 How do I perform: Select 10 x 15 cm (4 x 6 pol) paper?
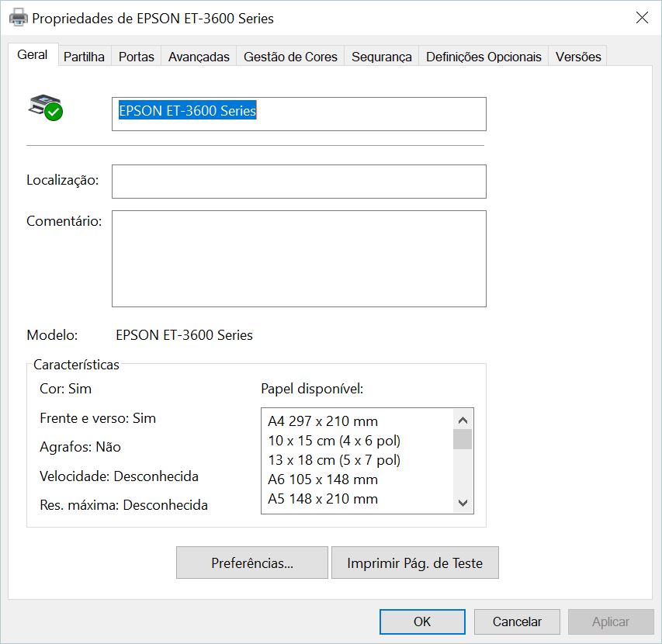coord(334,441)
